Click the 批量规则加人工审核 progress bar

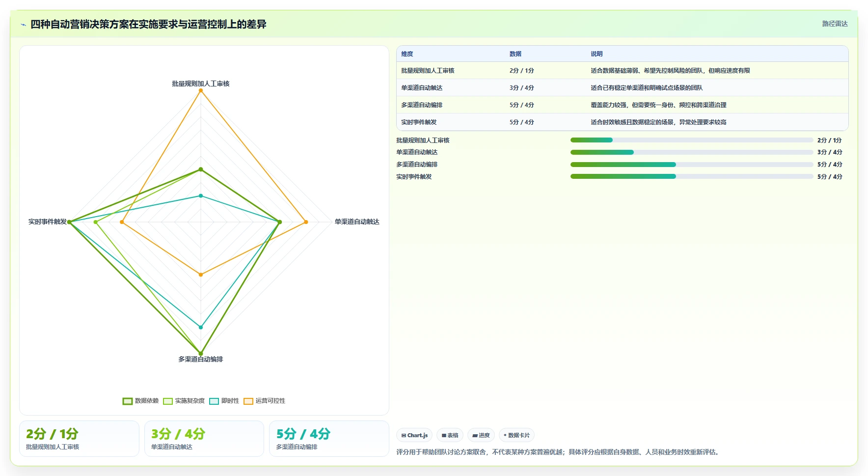[692, 140]
